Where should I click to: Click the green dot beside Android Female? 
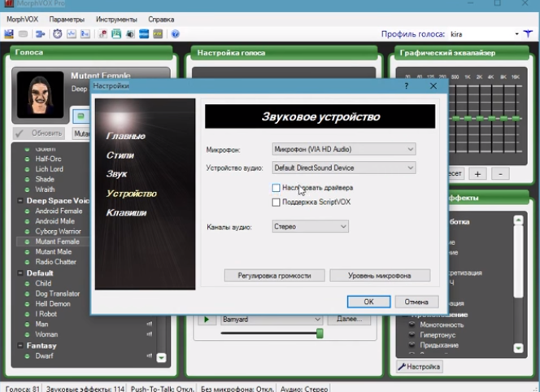(27, 211)
